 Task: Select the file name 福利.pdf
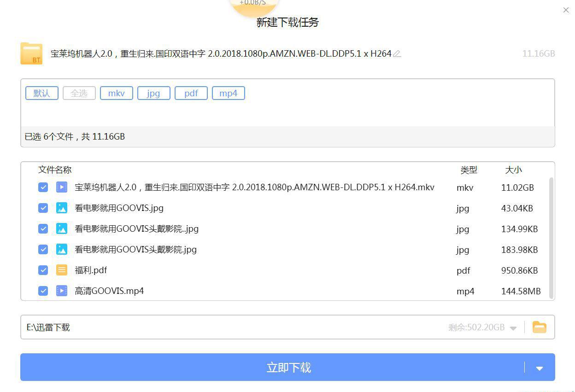tap(91, 270)
